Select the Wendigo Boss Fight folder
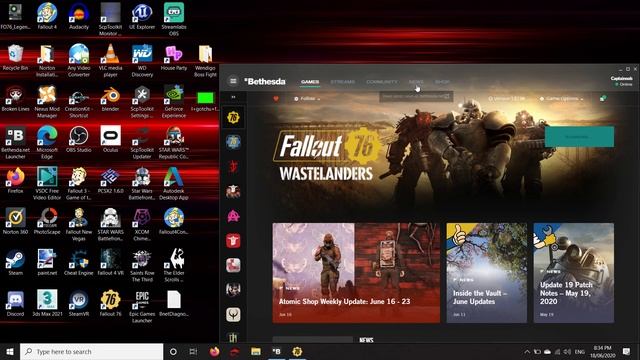The image size is (640, 360). tap(205, 60)
